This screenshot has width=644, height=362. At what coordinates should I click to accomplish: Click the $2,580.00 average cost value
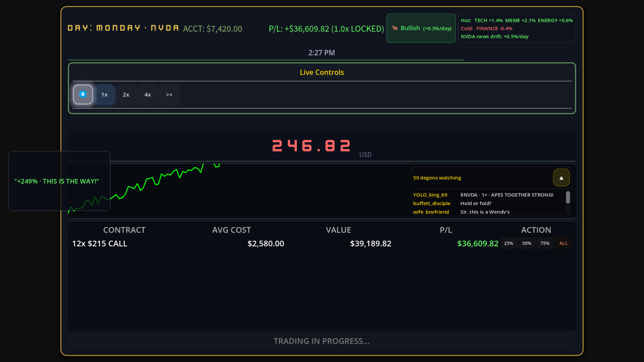point(266,244)
